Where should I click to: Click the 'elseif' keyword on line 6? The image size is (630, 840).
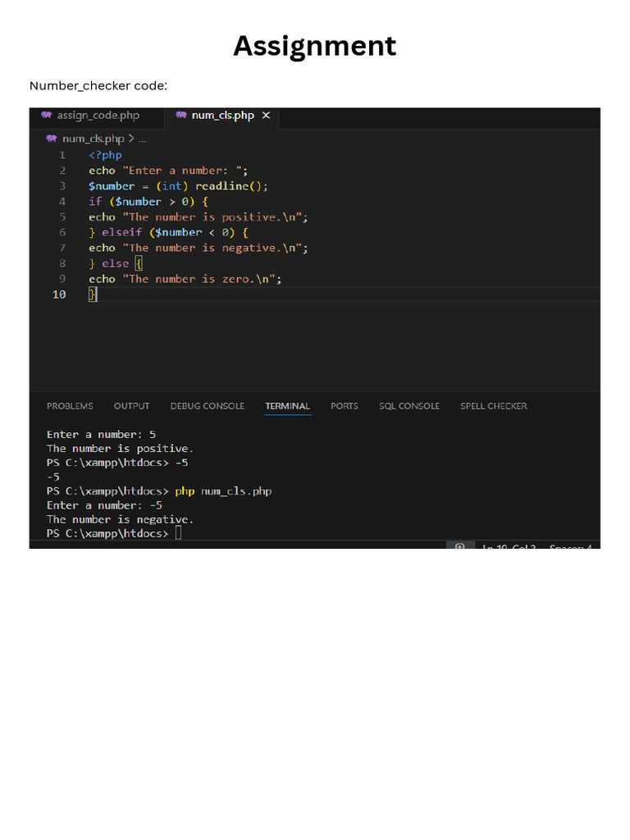(x=121, y=232)
